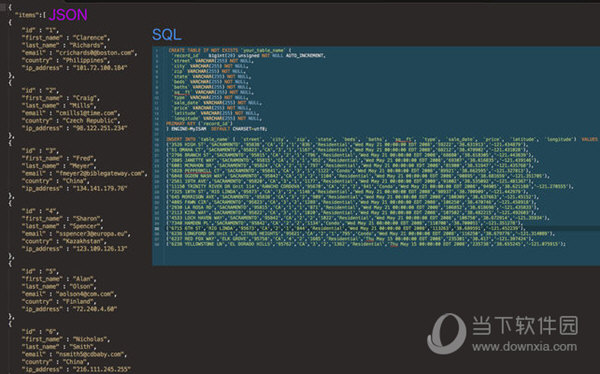Select the "id" : "1" line
600x374 pixels.
40,30
